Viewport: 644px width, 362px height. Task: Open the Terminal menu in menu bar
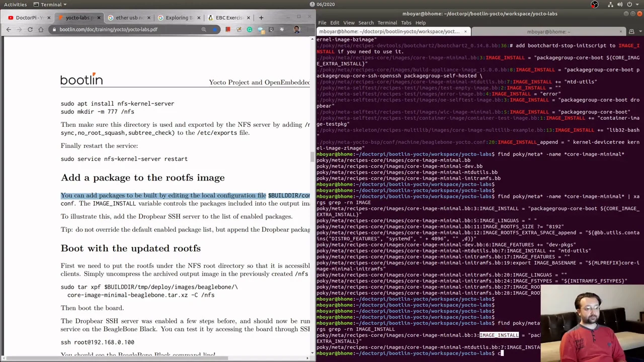tap(387, 23)
